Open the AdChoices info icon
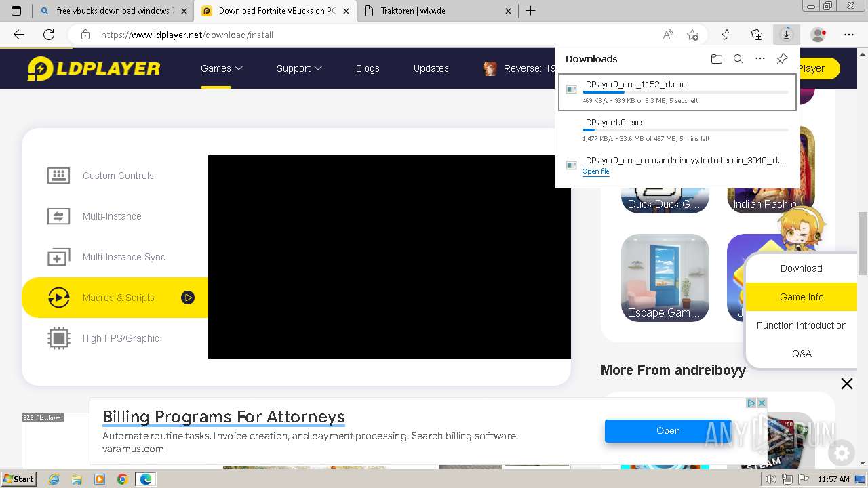The width and height of the screenshot is (868, 488). 751,403
